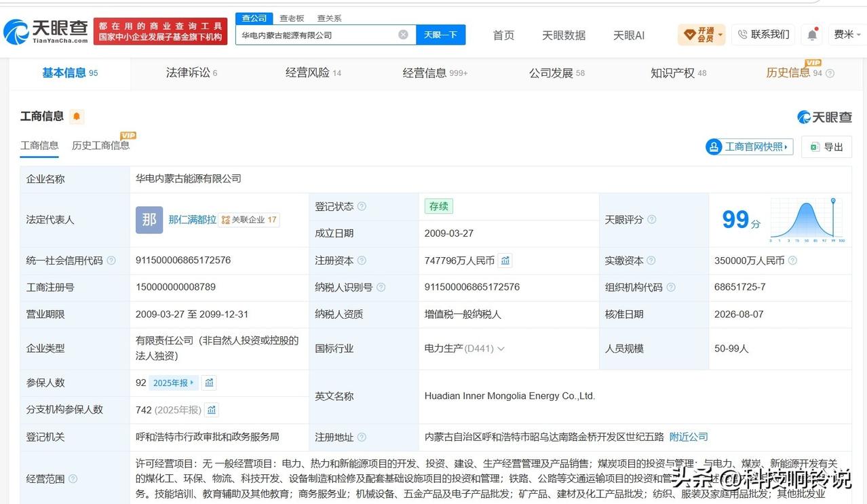Open the 开通会员 membership dropdown

701,35
